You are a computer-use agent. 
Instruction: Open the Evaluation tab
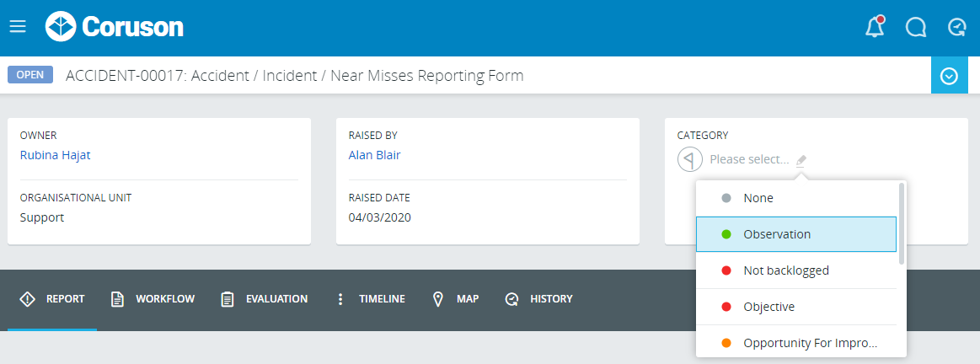[265, 299]
